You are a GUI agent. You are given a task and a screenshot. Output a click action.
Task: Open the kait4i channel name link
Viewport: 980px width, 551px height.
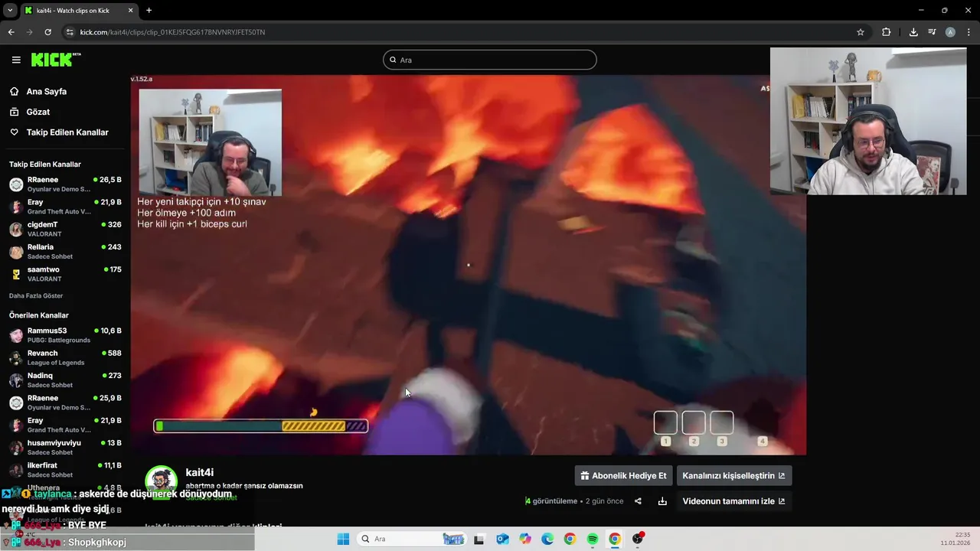199,473
